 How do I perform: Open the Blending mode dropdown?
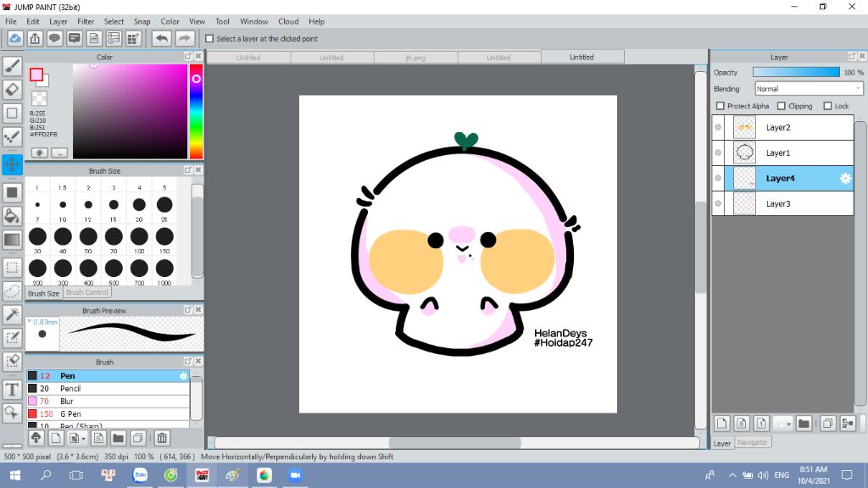pos(809,88)
